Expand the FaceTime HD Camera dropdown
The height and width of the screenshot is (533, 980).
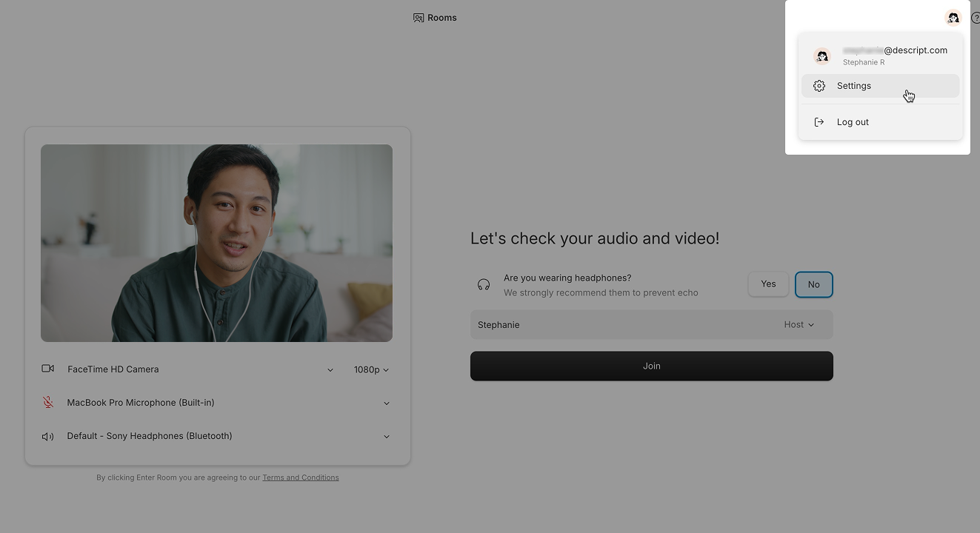(x=330, y=370)
